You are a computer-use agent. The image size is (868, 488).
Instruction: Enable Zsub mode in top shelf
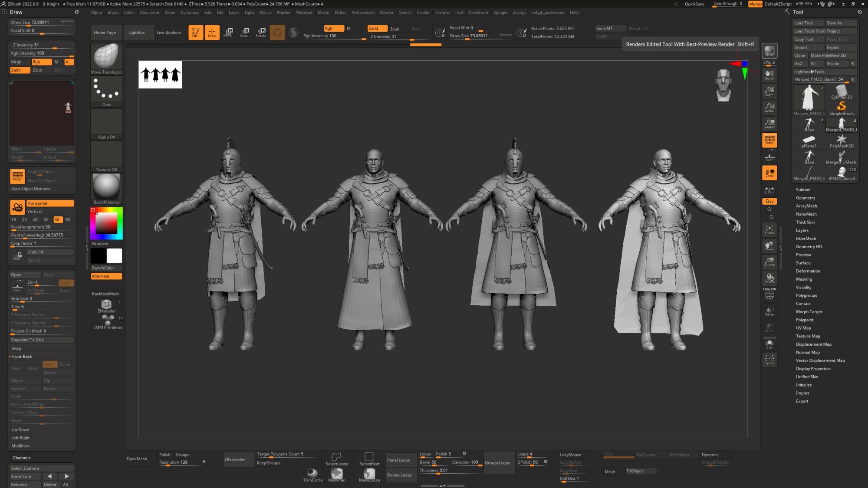[395, 29]
